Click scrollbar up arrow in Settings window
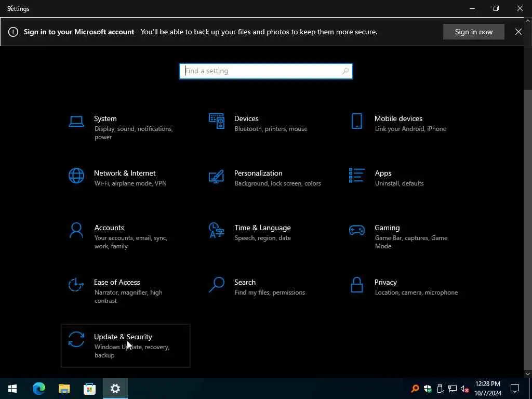 point(528,21)
